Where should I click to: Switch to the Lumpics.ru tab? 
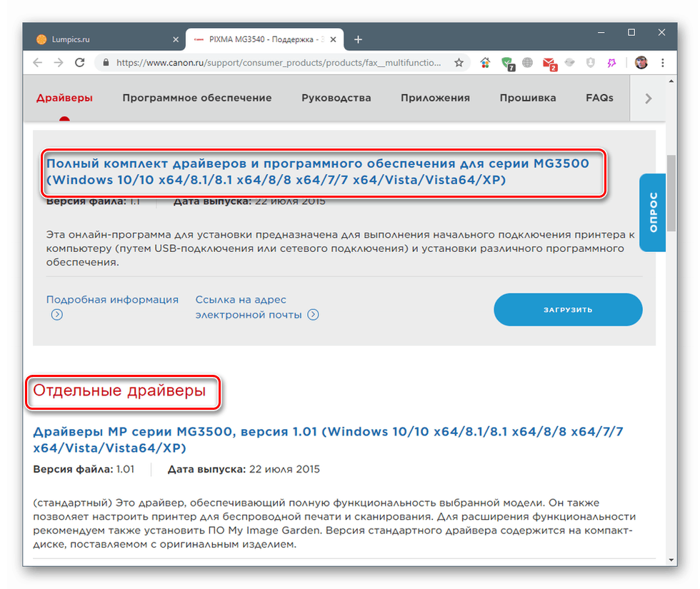[x=107, y=39]
